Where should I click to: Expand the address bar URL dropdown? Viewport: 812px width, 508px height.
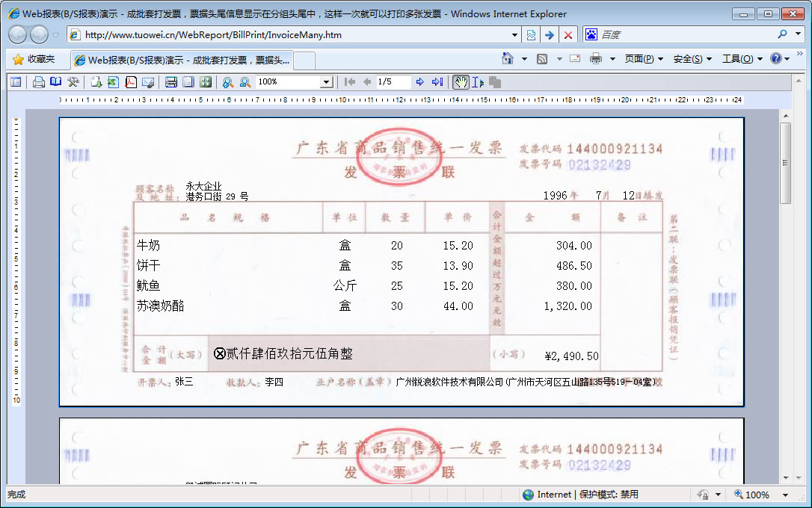(x=514, y=35)
